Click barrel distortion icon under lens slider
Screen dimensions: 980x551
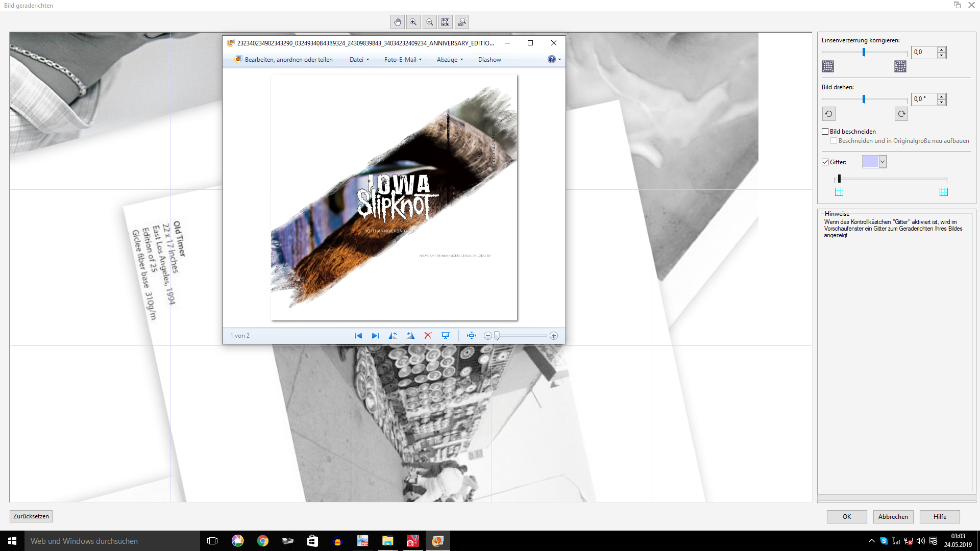[828, 66]
